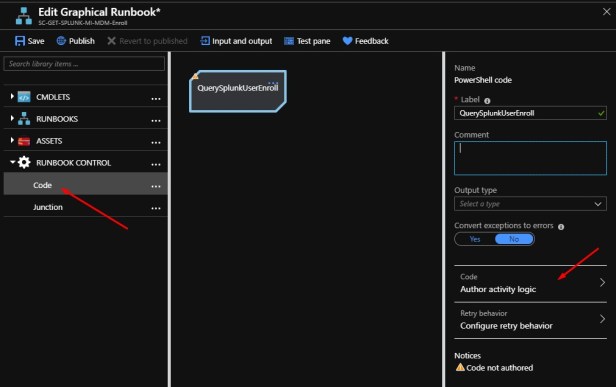Select the Code item under Runbook Control
616x387 pixels.
pyautogui.click(x=85, y=185)
